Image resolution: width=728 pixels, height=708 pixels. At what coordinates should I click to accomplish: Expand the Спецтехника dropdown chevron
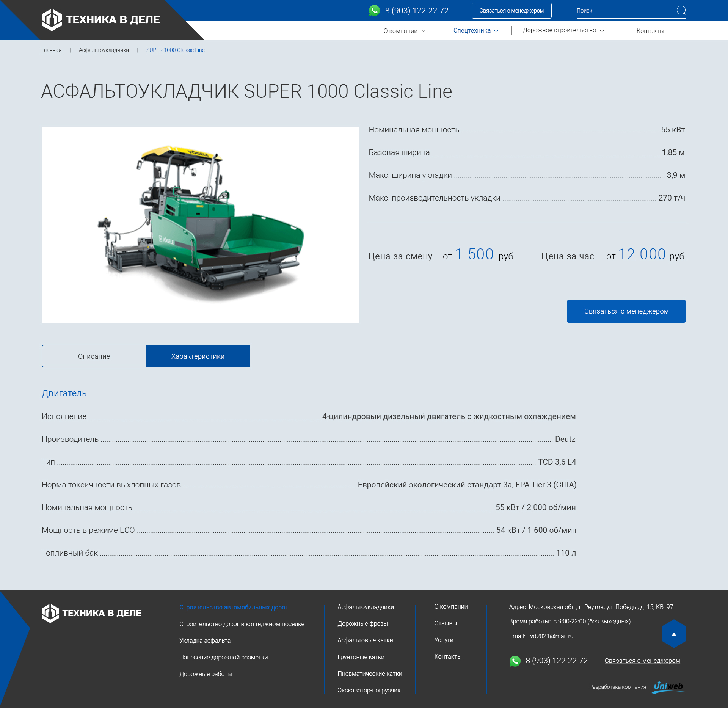[x=496, y=31]
